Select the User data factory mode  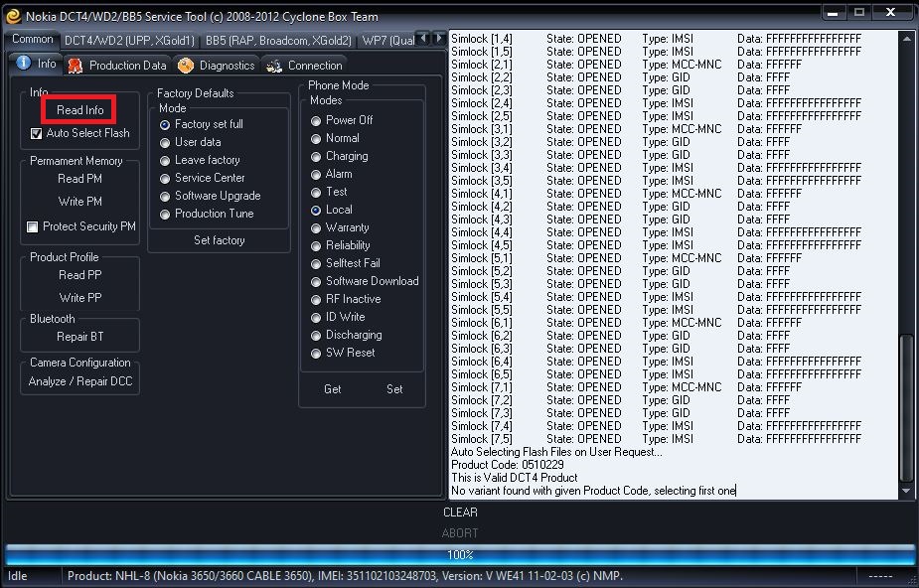coord(165,142)
